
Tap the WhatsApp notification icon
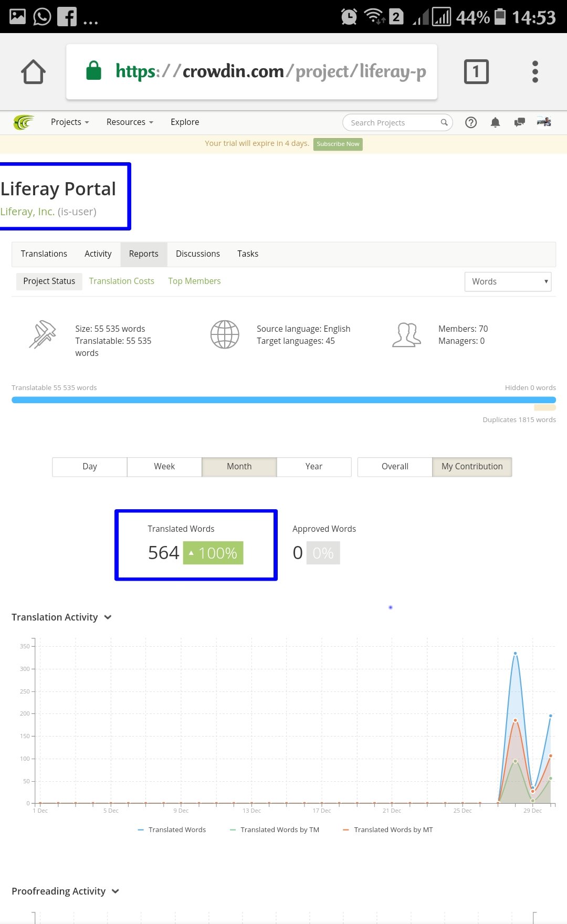[x=42, y=17]
